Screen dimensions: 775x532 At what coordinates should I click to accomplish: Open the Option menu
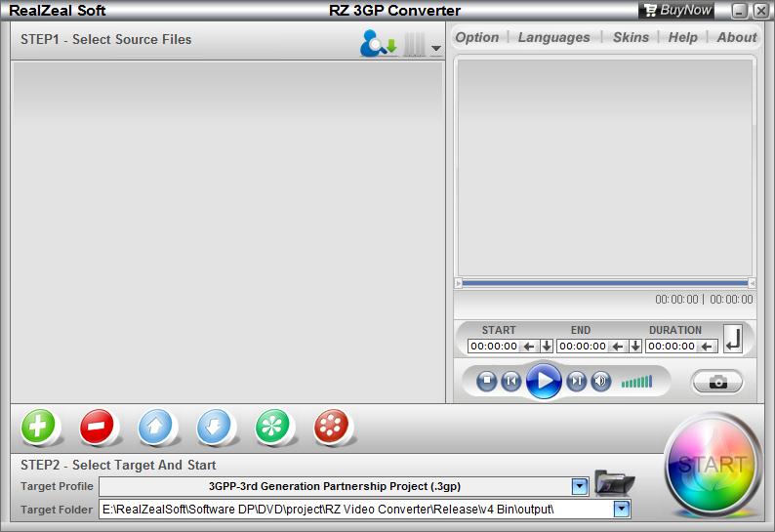coord(477,37)
